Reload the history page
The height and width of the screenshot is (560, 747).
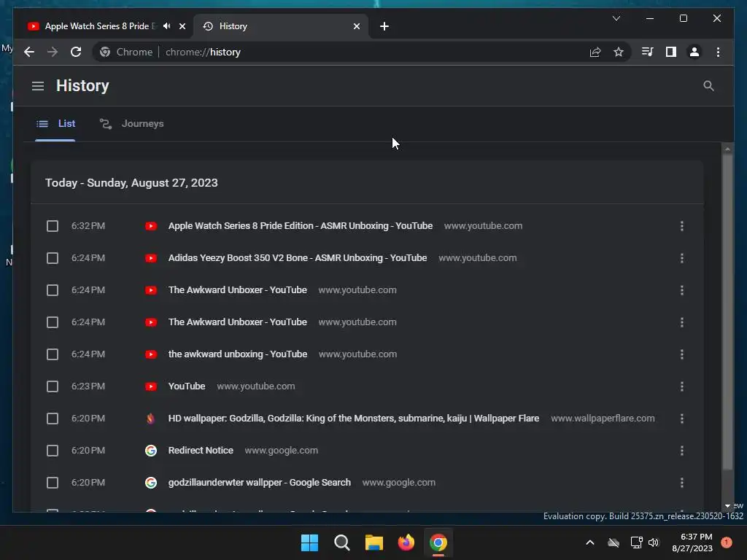[x=76, y=52]
